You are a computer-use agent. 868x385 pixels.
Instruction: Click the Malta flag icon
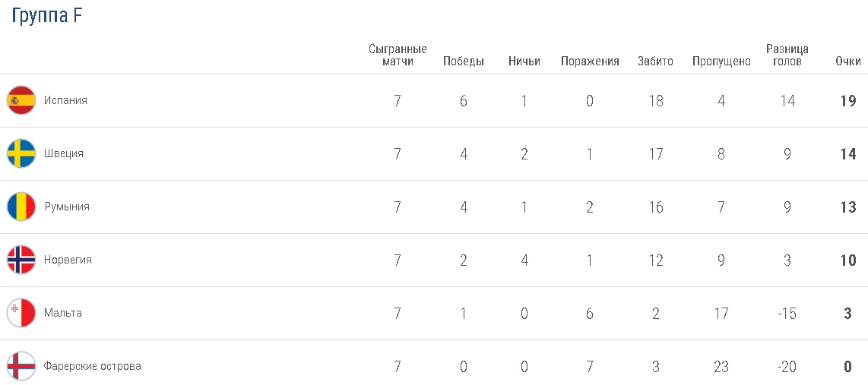click(21, 313)
